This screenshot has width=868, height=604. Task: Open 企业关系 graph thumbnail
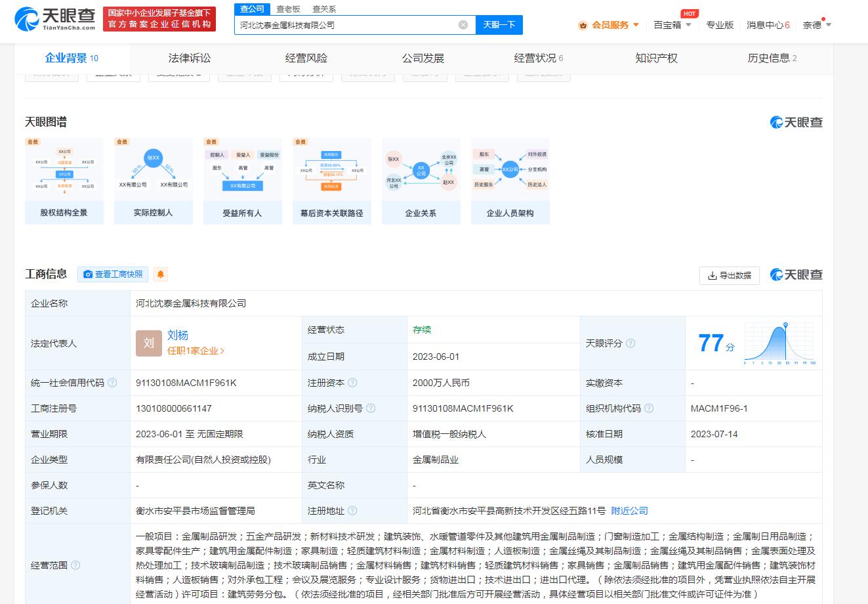pos(421,181)
